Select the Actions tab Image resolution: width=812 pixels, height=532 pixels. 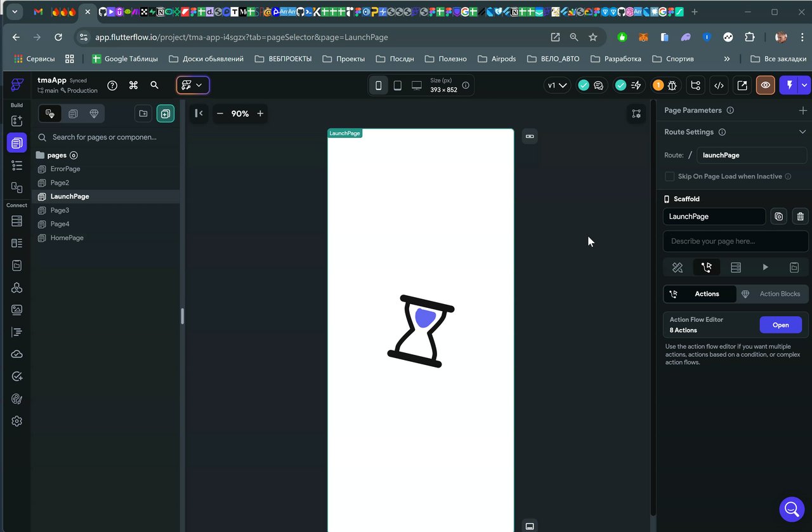click(700, 294)
